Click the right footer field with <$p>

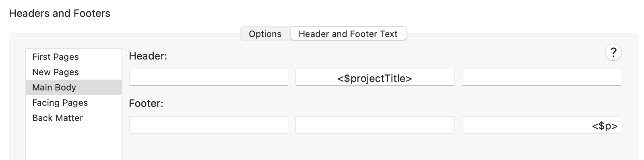[541, 125]
